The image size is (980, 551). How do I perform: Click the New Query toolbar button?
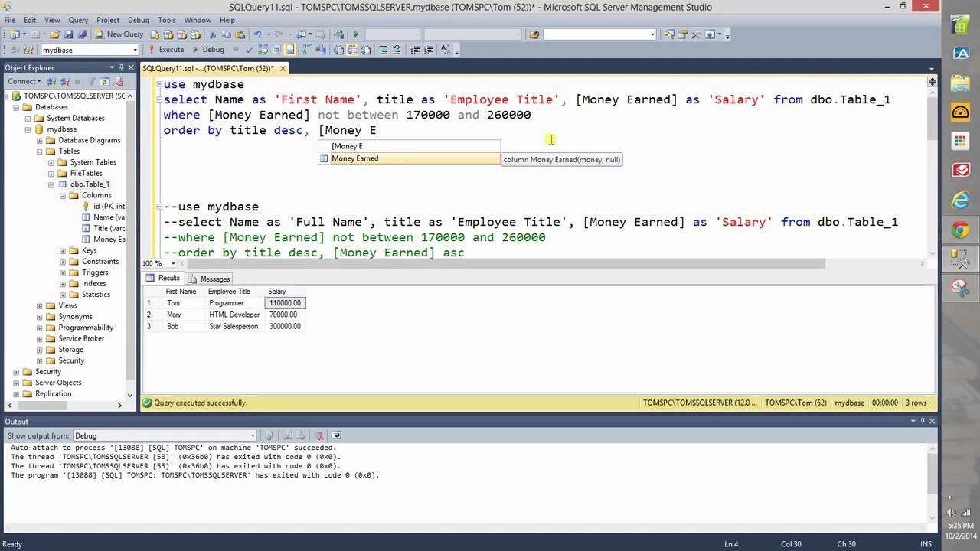(119, 34)
